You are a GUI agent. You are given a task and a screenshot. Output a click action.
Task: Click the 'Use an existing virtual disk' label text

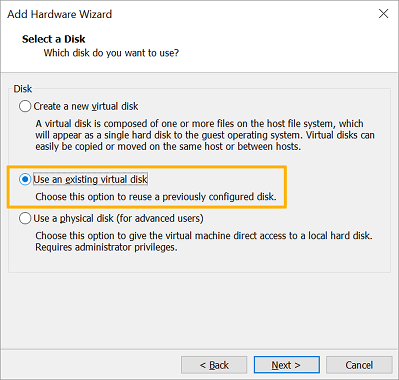(90, 179)
